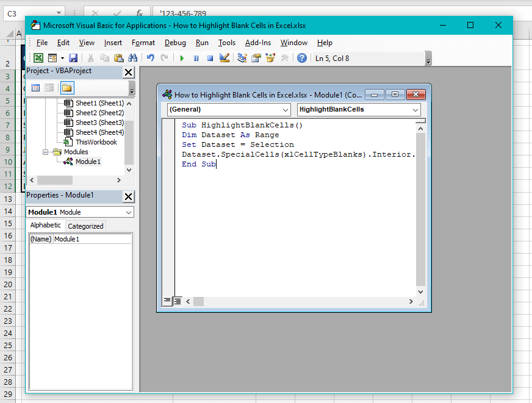Screen dimensions: 532x403
Task: Open the Object Browser icon
Action: tap(269, 59)
